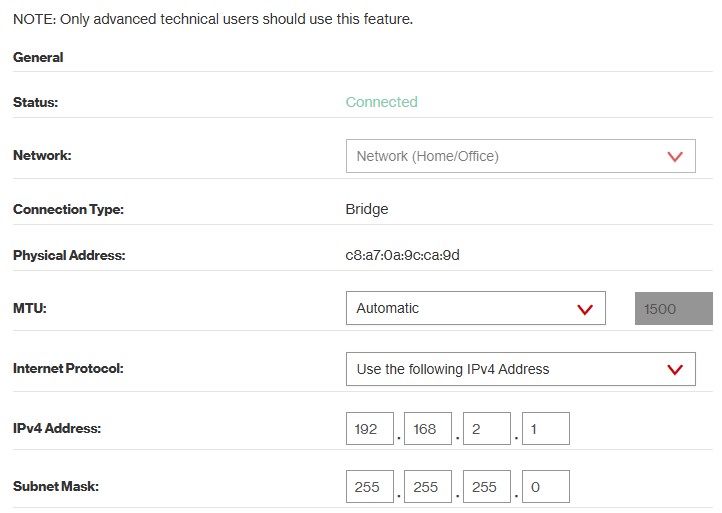Click the Internet Protocol field label
The width and height of the screenshot is (722, 513).
click(68, 369)
